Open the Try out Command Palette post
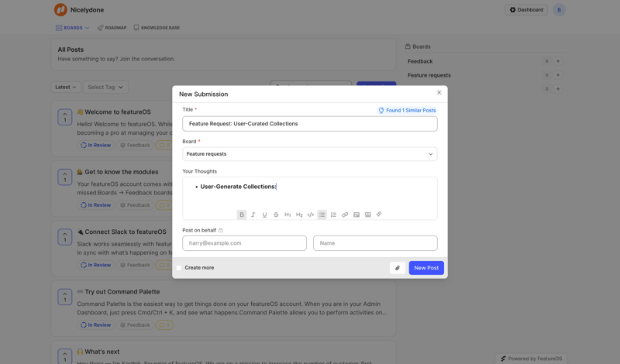Screen dimensions: 620x364 click(x=122, y=292)
